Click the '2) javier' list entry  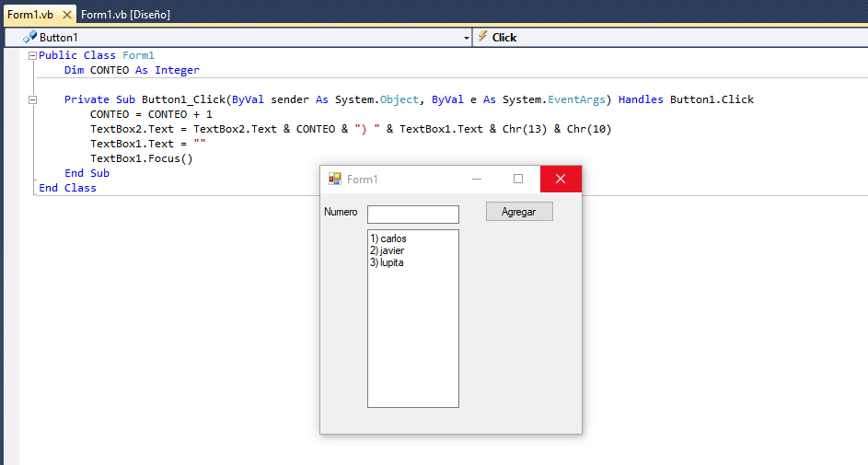[x=387, y=250]
